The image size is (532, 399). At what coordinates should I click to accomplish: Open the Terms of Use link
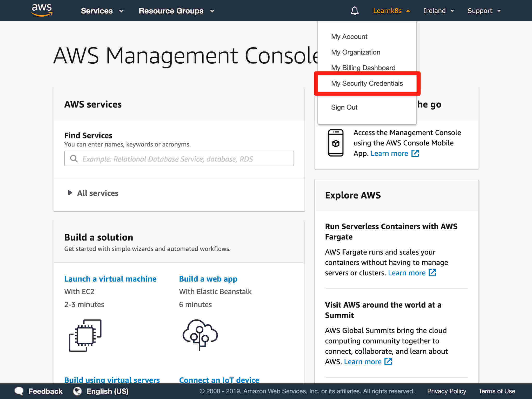tap(497, 391)
